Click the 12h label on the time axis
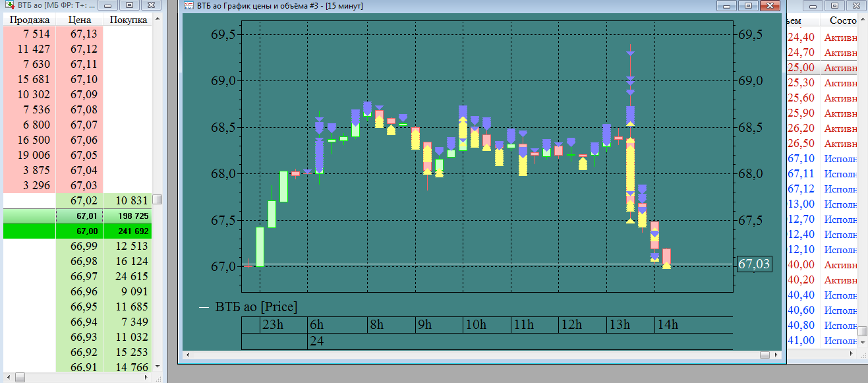Screen dimensions: 868x383 click(571, 325)
